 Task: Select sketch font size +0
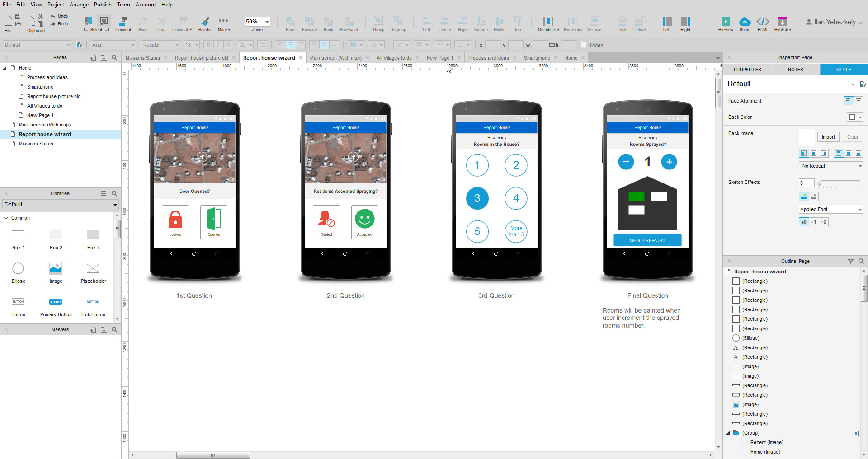click(x=804, y=222)
